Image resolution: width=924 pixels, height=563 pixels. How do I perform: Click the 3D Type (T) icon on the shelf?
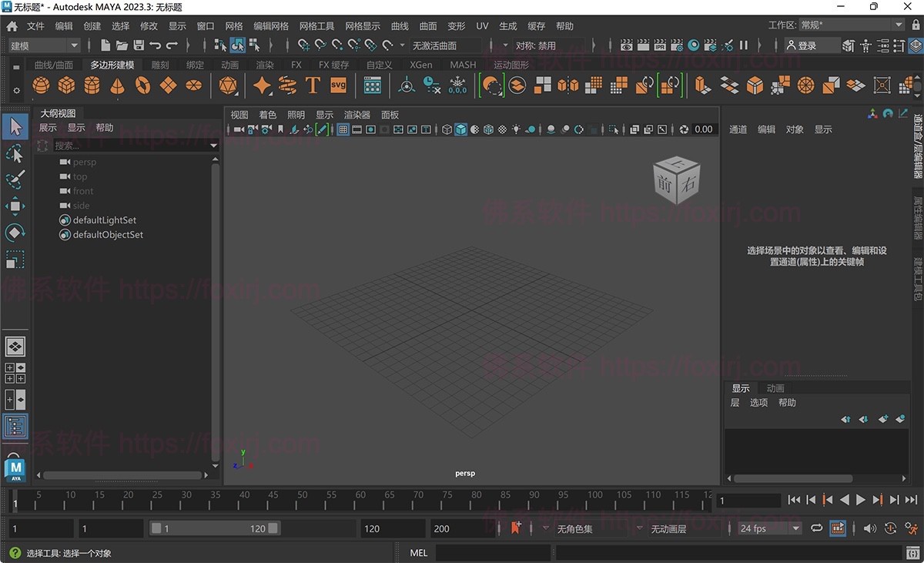[x=313, y=85]
